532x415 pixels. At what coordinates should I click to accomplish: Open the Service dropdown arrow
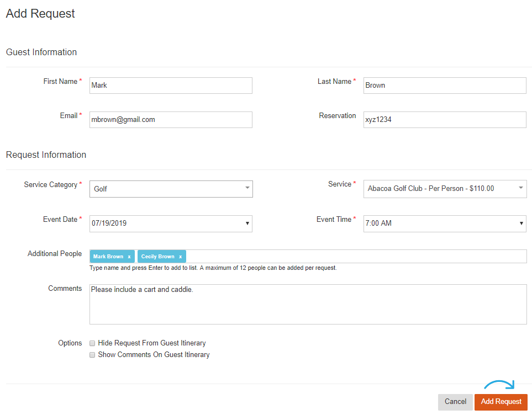[x=521, y=188]
